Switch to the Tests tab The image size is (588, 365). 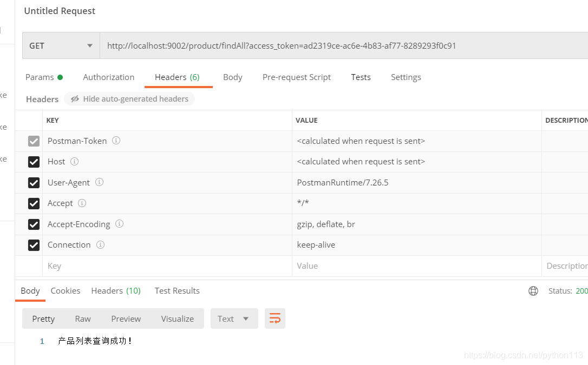(x=361, y=77)
